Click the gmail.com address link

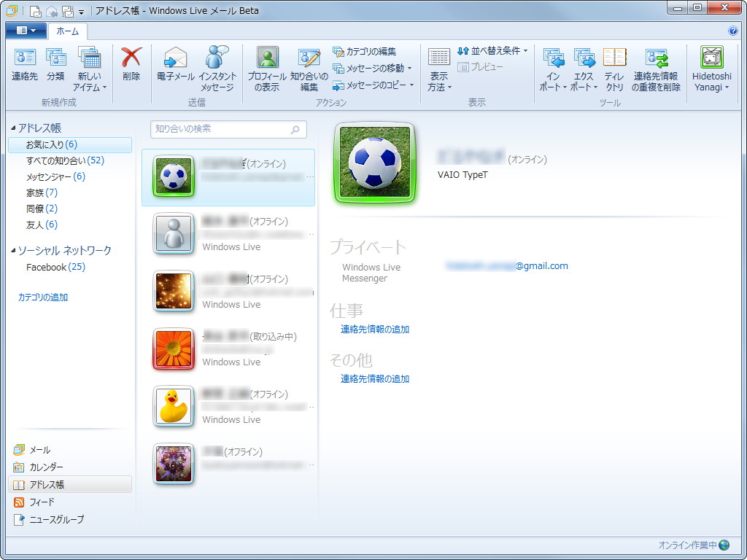(x=507, y=266)
